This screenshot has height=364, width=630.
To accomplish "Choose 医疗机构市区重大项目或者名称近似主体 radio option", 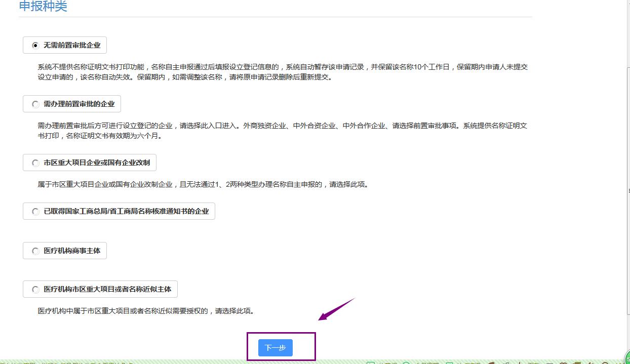I will pos(35,290).
